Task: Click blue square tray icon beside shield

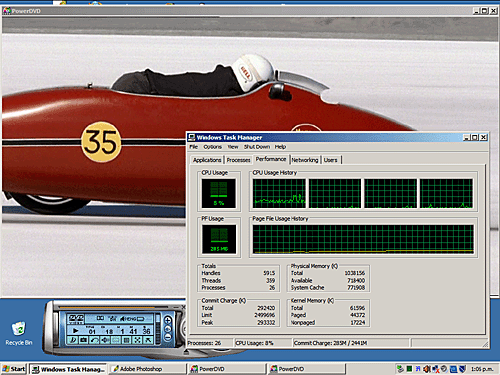Action: 453,369
